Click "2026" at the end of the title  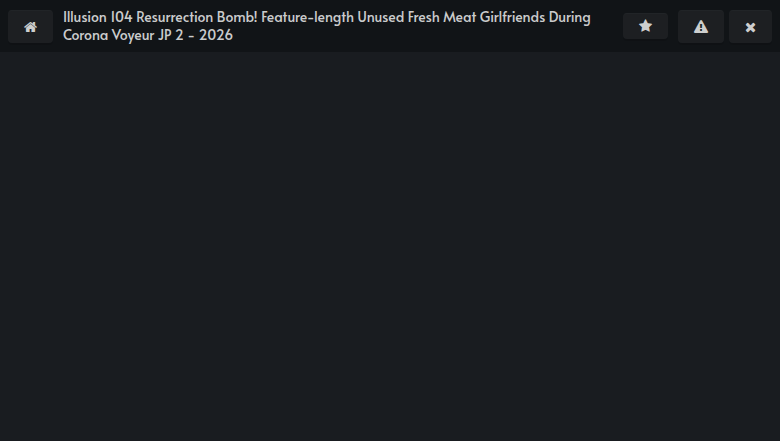click(x=216, y=35)
